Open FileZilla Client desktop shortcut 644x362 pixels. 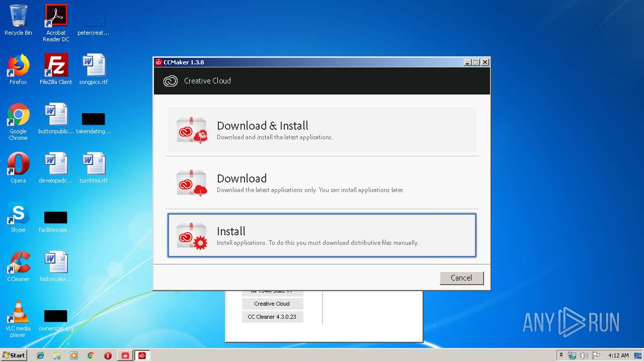(56, 69)
